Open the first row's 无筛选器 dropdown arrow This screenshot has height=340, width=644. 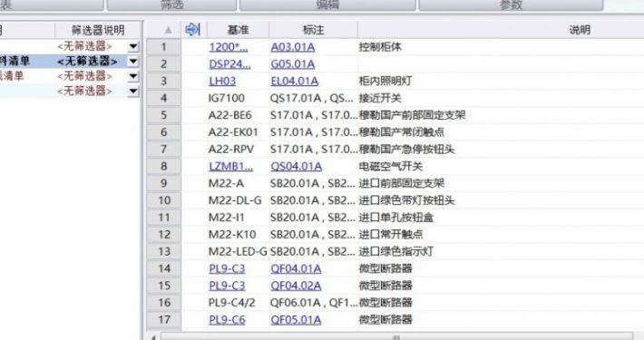[133, 46]
